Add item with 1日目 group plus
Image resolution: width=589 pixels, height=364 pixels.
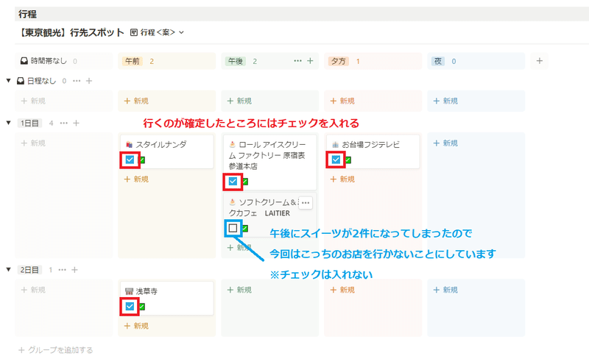pyautogui.click(x=77, y=123)
